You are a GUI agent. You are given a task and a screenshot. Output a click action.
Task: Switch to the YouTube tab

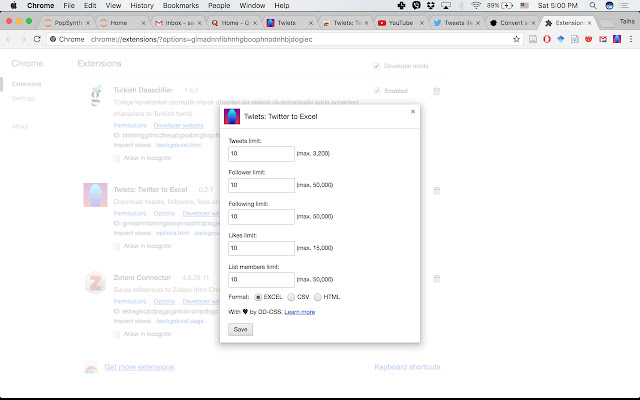(x=400, y=23)
